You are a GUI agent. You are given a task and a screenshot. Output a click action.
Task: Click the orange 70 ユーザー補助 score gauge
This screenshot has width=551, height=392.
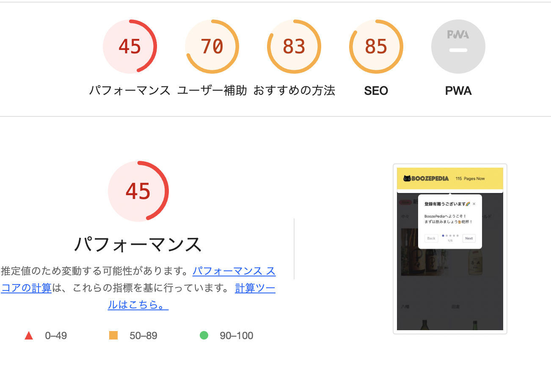click(x=212, y=46)
